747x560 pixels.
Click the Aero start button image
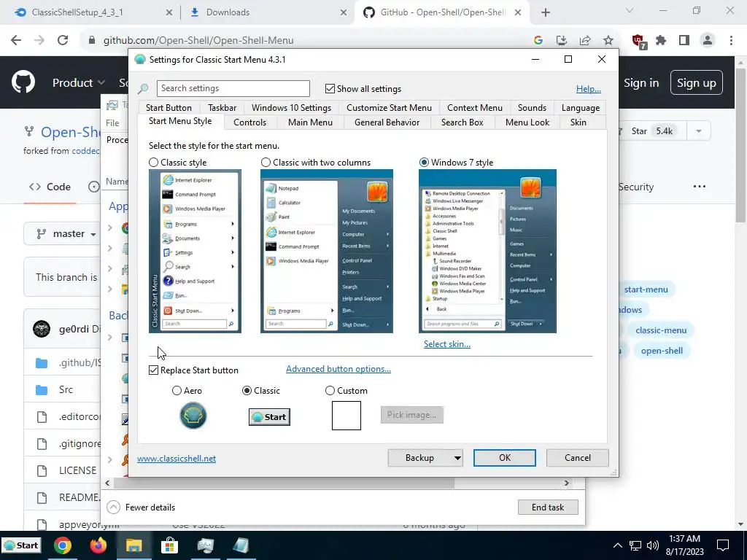[193, 415]
